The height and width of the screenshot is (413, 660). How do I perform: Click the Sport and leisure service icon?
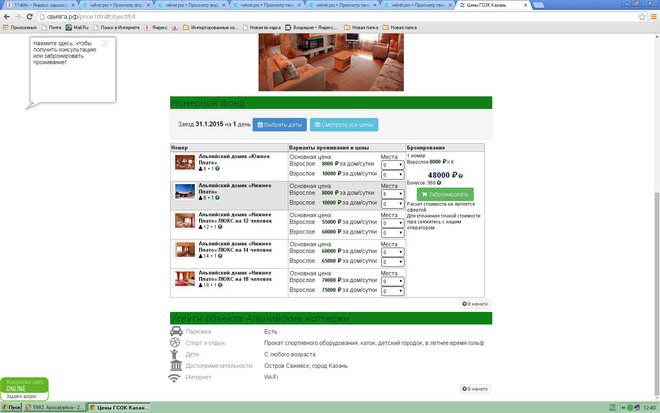(176, 342)
